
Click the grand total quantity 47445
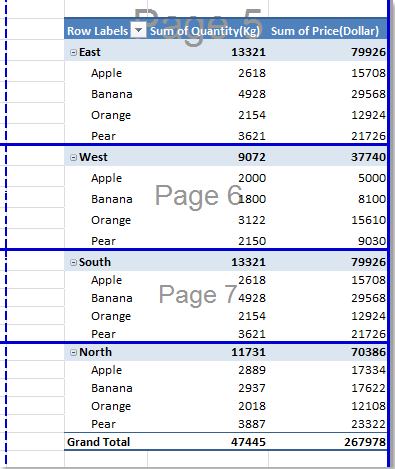point(248,442)
